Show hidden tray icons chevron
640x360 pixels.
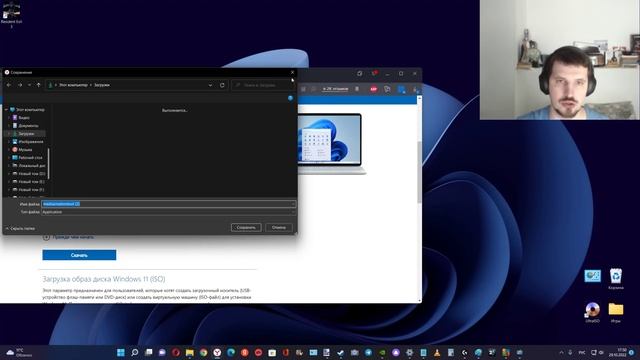click(x=561, y=352)
